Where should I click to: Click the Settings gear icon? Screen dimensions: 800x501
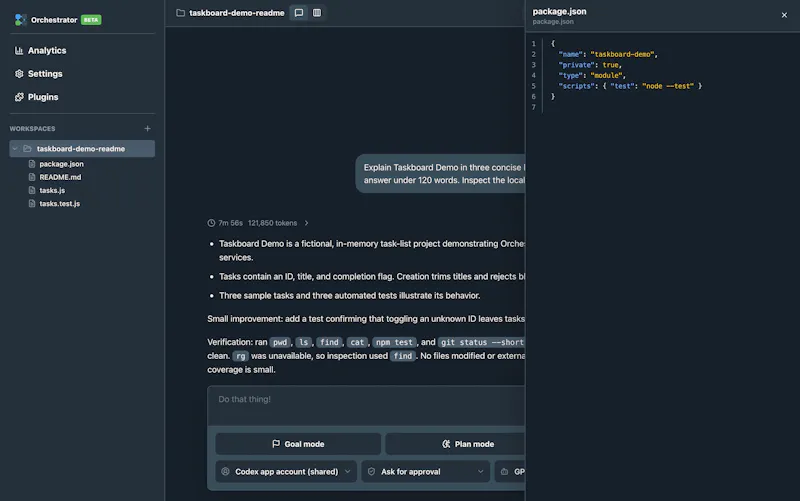[x=19, y=74]
